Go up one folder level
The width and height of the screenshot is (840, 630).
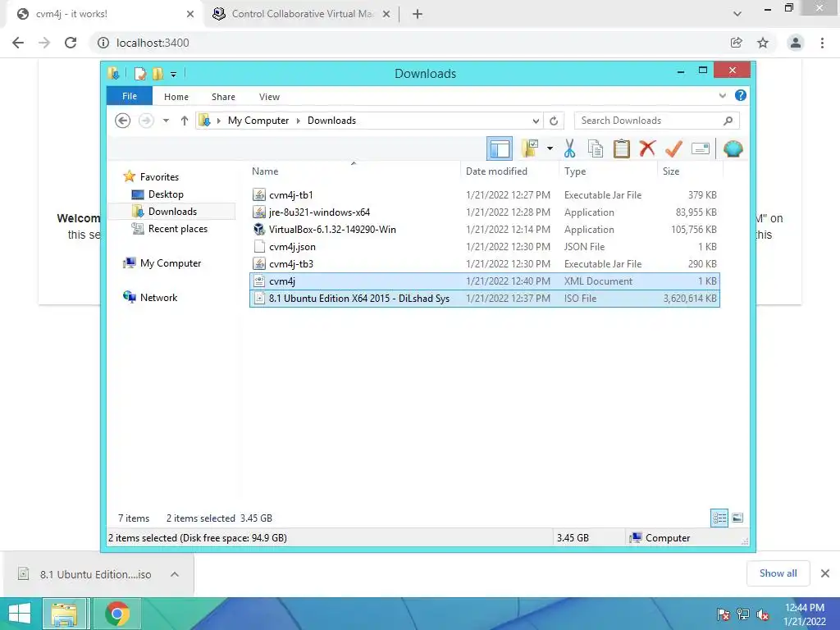[x=185, y=121]
